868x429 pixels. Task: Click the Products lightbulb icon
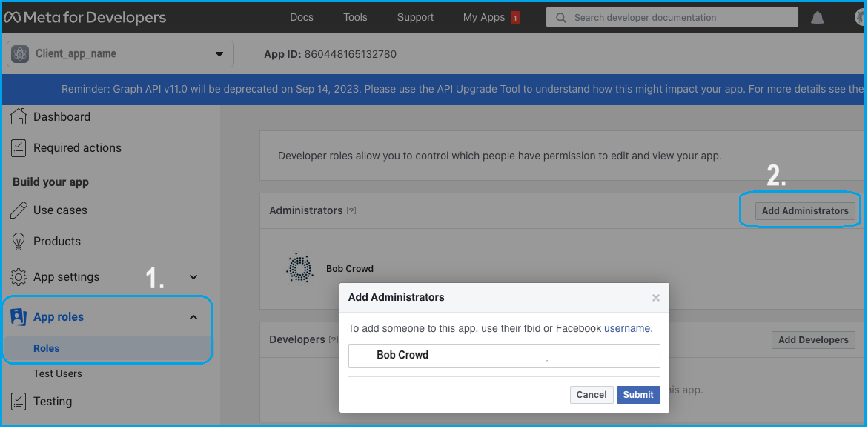[19, 242]
